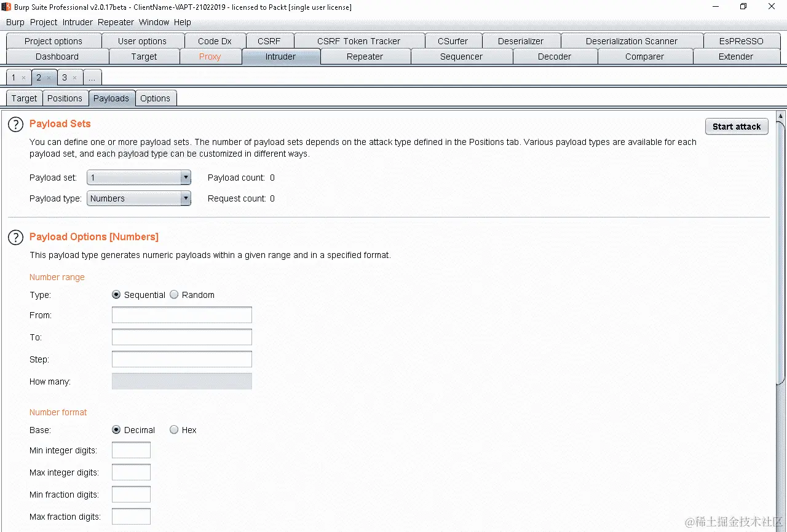Open the Burp menu
This screenshot has width=787, height=532.
pyautogui.click(x=15, y=22)
